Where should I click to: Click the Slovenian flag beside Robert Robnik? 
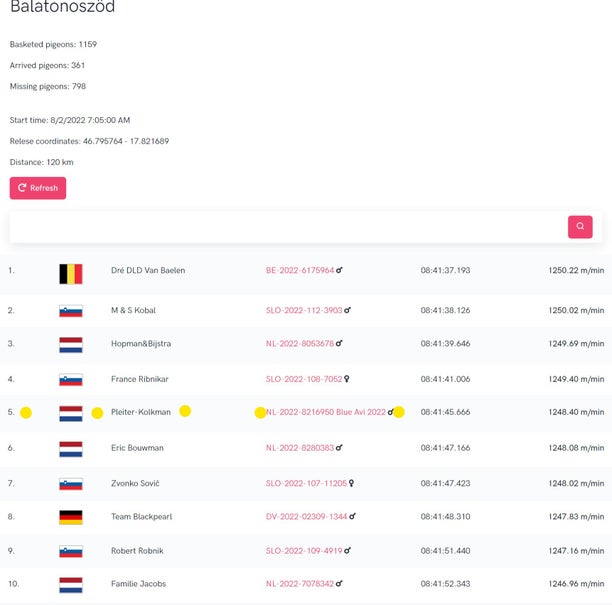[x=71, y=551]
